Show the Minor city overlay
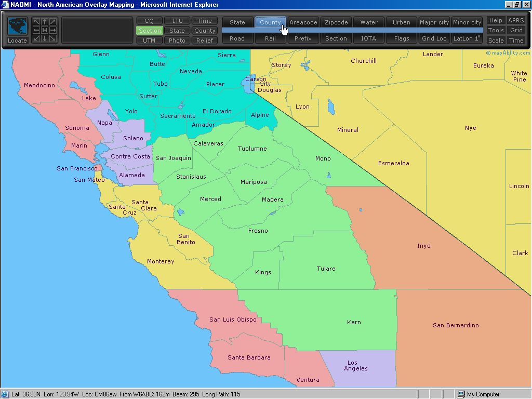Screen dimensions: 532x399 [x=467, y=22]
